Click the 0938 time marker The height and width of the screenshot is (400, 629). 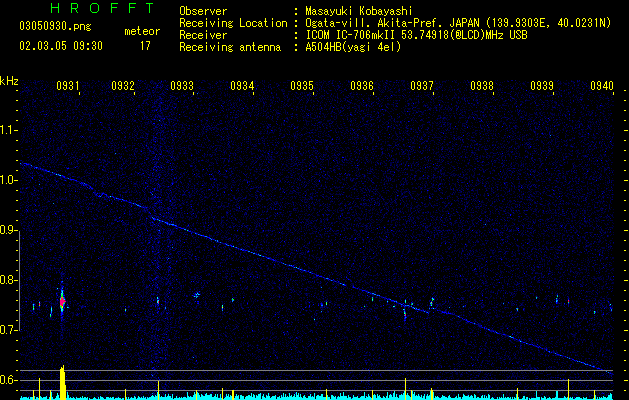pyautogui.click(x=482, y=85)
